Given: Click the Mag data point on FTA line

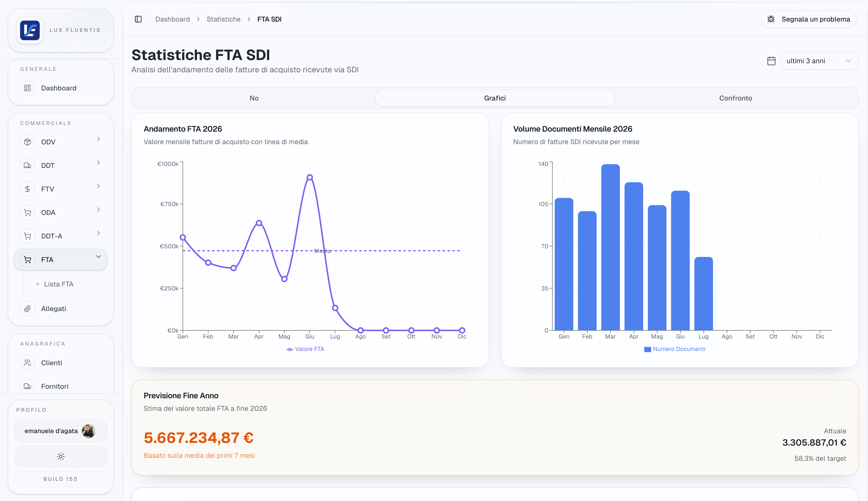Looking at the screenshot, I should 284,279.
